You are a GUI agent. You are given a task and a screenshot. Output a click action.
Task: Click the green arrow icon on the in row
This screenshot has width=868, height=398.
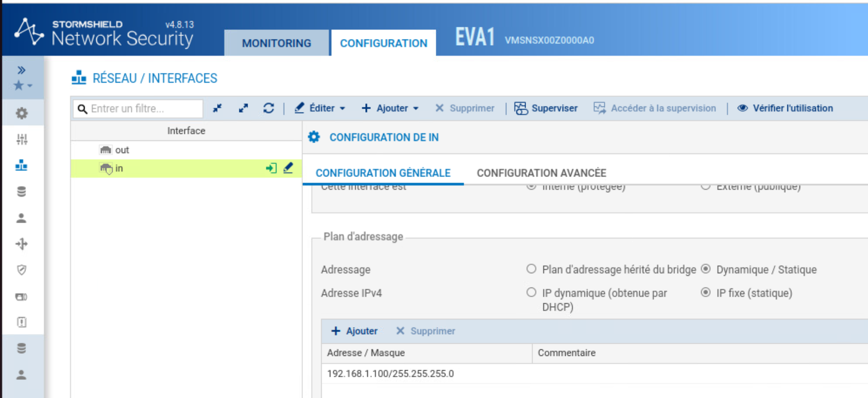tap(271, 168)
